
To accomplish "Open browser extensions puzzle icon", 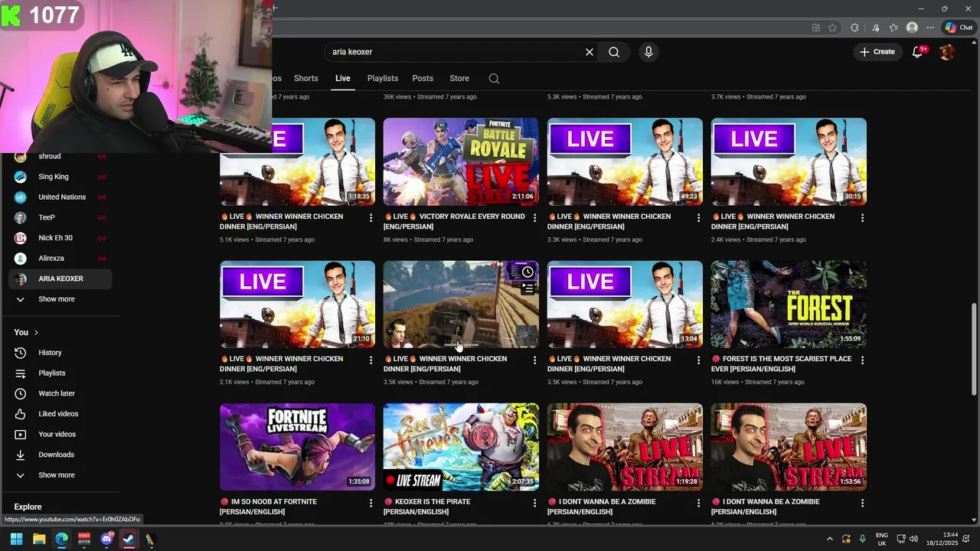I will point(854,28).
